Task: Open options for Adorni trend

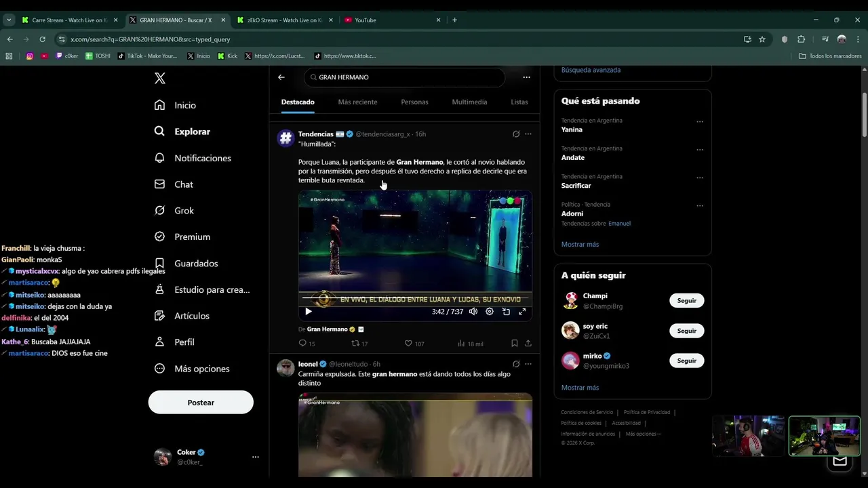Action: [x=700, y=205]
